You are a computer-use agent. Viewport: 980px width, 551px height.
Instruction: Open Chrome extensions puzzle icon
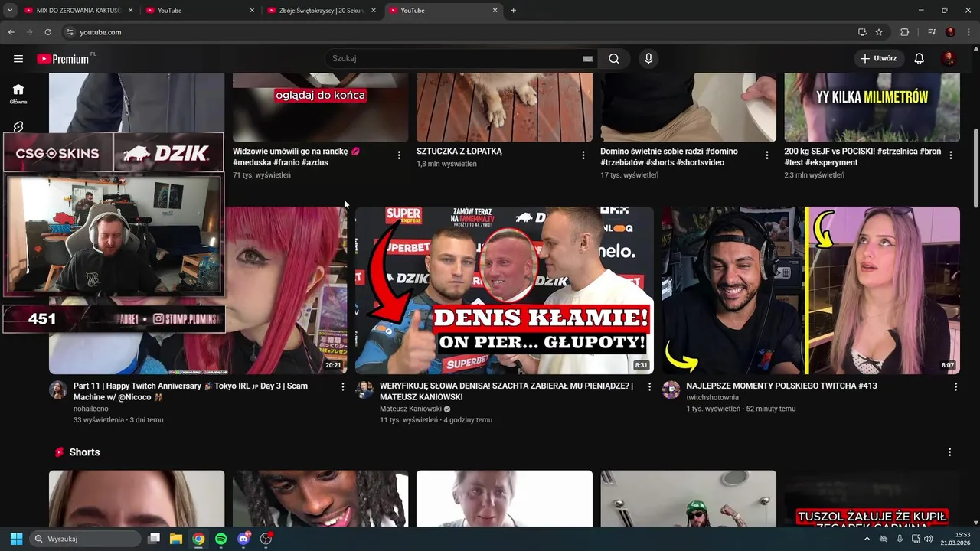tap(905, 32)
